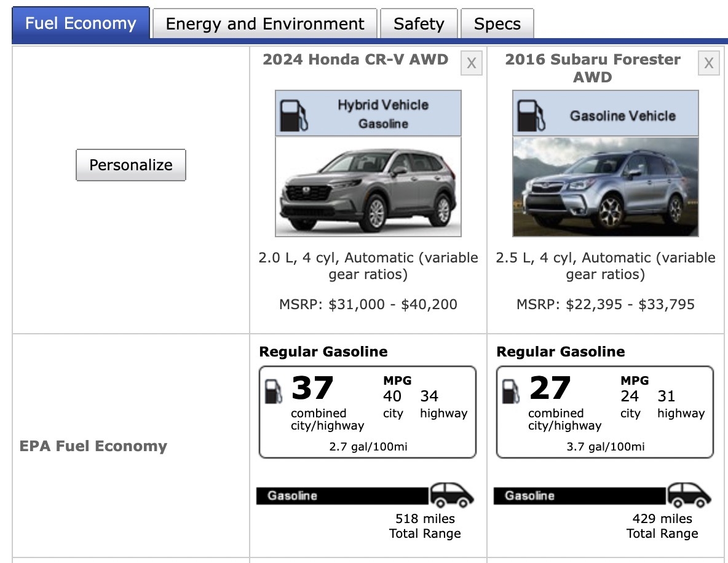Click the 2016 Subaru Forester AWD title
This screenshot has height=563, width=728.
click(593, 68)
